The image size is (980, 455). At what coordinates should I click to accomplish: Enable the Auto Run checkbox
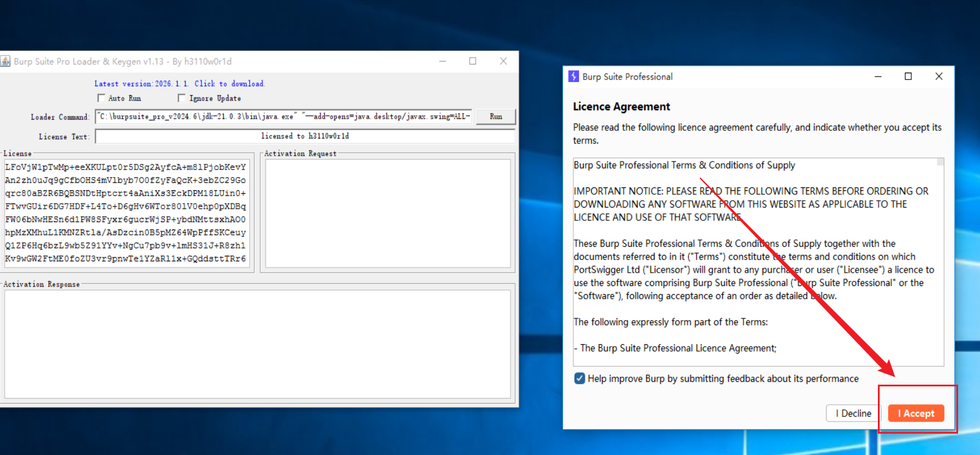[x=102, y=98]
